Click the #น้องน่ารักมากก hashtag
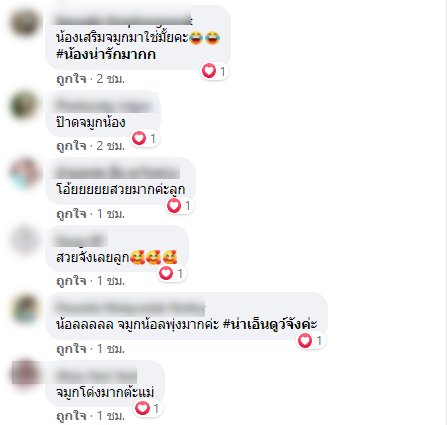Viewport: 447px width, 425px height. 106,54
